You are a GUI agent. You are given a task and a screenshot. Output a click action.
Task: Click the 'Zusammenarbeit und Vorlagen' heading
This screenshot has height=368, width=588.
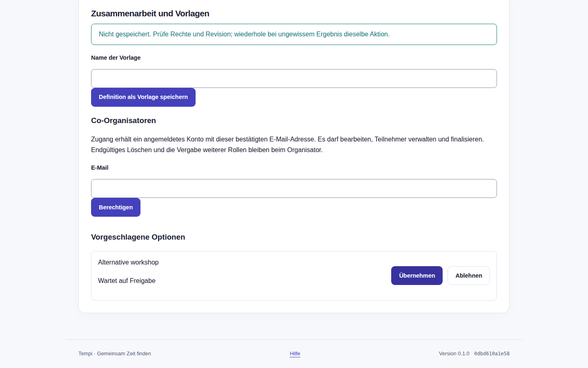(x=150, y=13)
